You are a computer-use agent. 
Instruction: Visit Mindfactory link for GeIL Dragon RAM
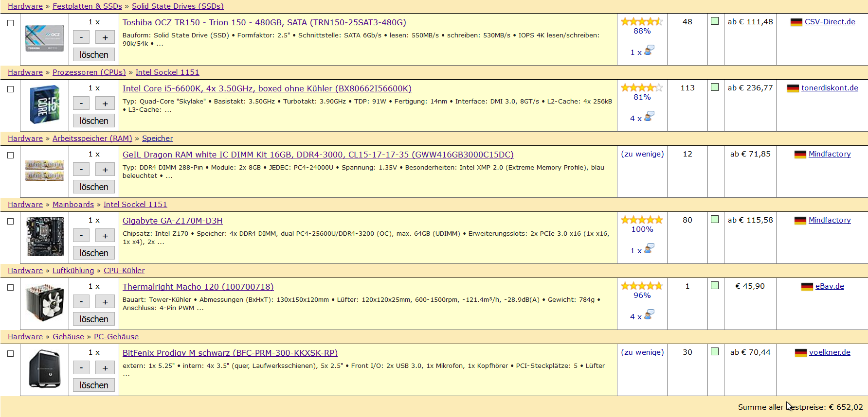point(830,154)
